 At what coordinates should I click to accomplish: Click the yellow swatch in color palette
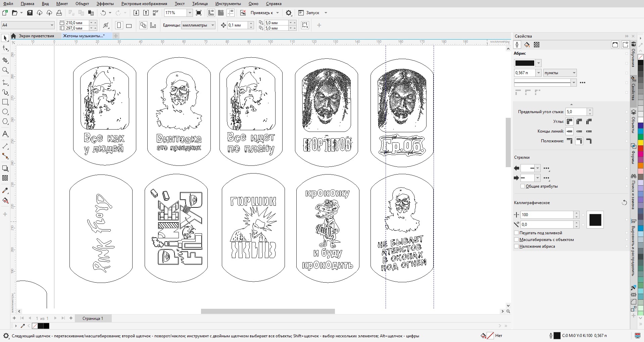[640, 143]
